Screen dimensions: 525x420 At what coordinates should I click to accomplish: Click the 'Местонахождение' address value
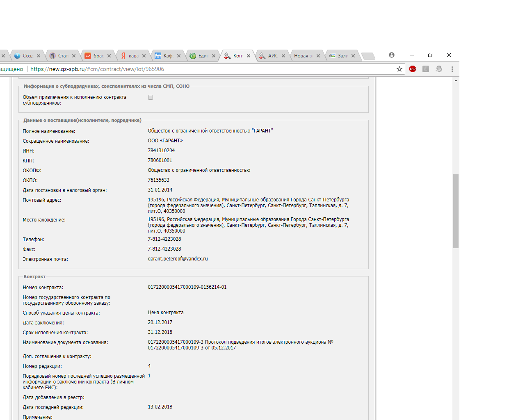coord(249,225)
